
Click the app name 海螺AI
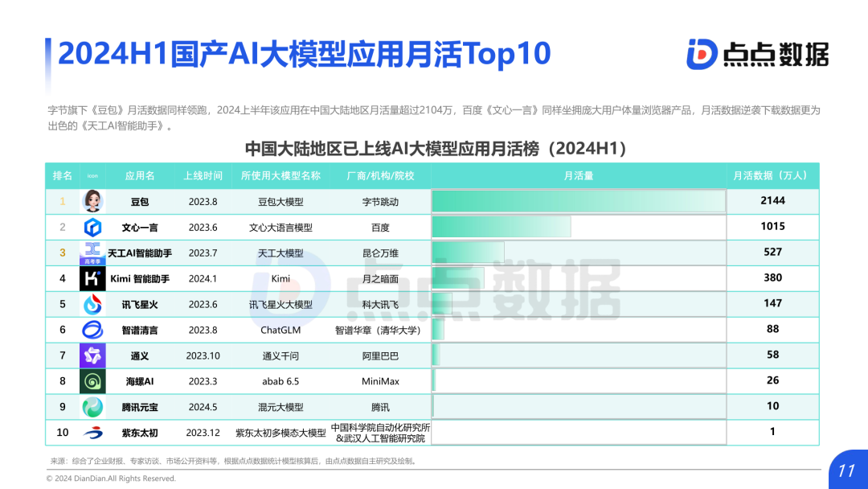pyautogui.click(x=140, y=381)
